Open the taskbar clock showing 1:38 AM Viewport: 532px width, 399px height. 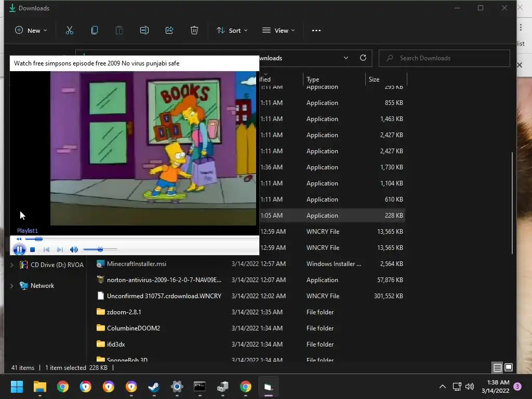495,387
